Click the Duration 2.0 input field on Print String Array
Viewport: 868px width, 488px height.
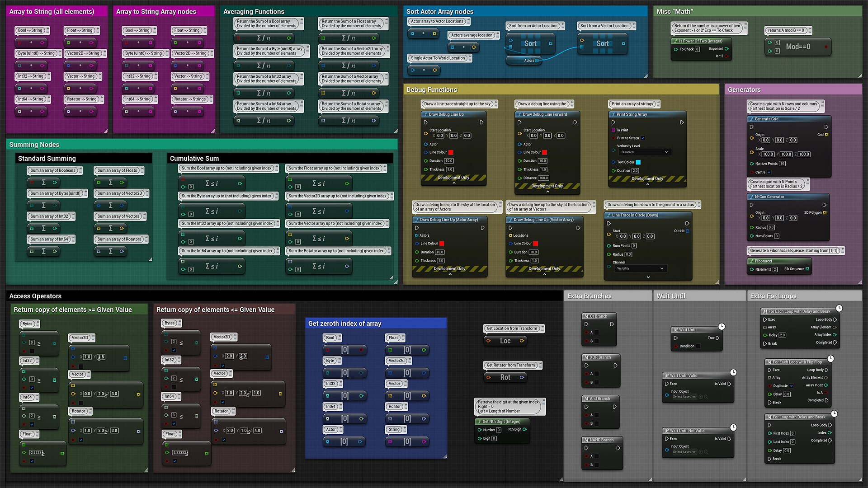coord(635,171)
